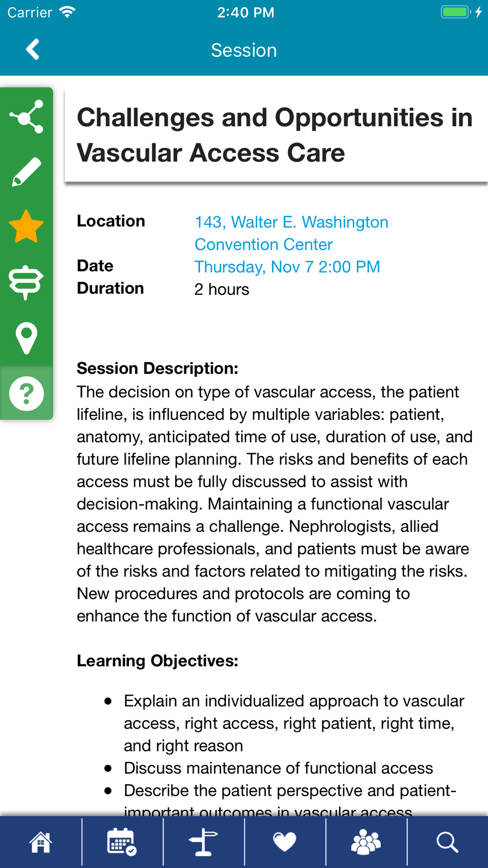Toggle the orange favorite star
This screenshot has width=488, height=868.
(x=27, y=227)
